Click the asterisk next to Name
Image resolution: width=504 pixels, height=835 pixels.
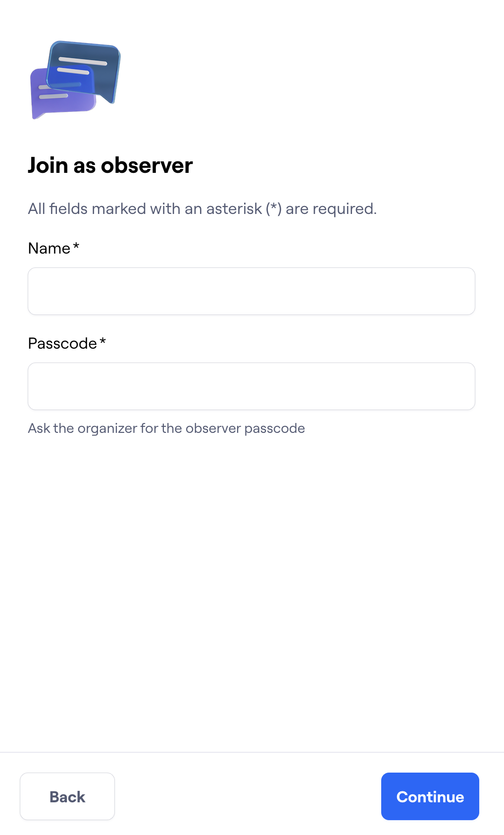point(76,247)
